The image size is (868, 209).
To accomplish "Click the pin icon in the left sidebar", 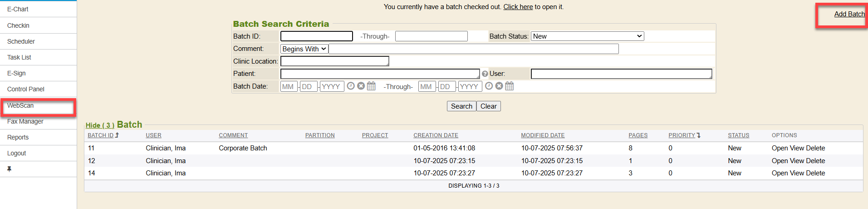I will tap(9, 169).
